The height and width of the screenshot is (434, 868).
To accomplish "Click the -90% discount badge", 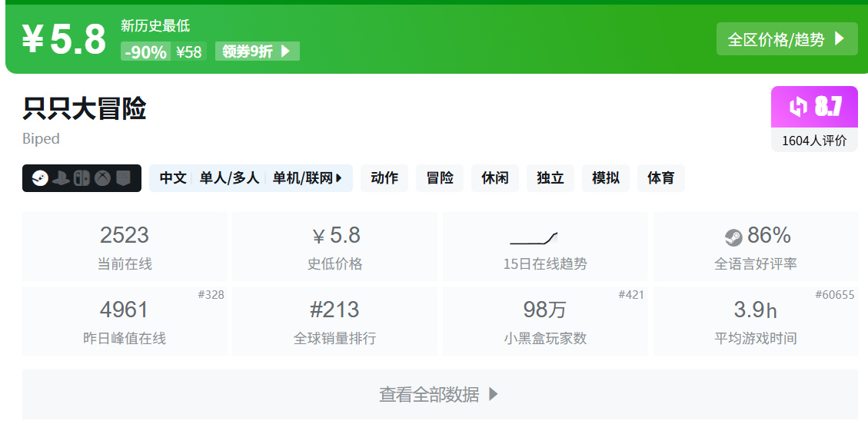I will pos(145,52).
